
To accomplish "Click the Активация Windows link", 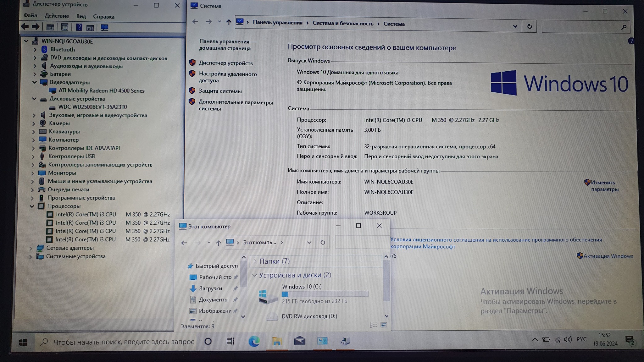I will point(608,256).
